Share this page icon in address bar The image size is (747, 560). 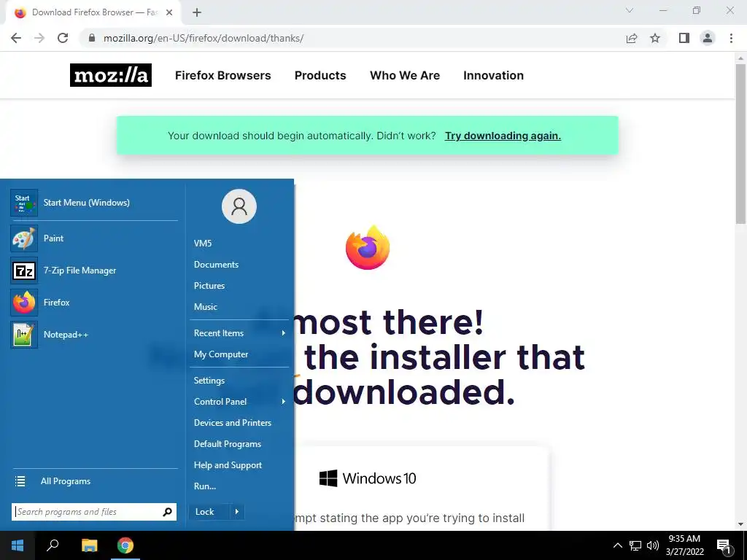coord(632,38)
